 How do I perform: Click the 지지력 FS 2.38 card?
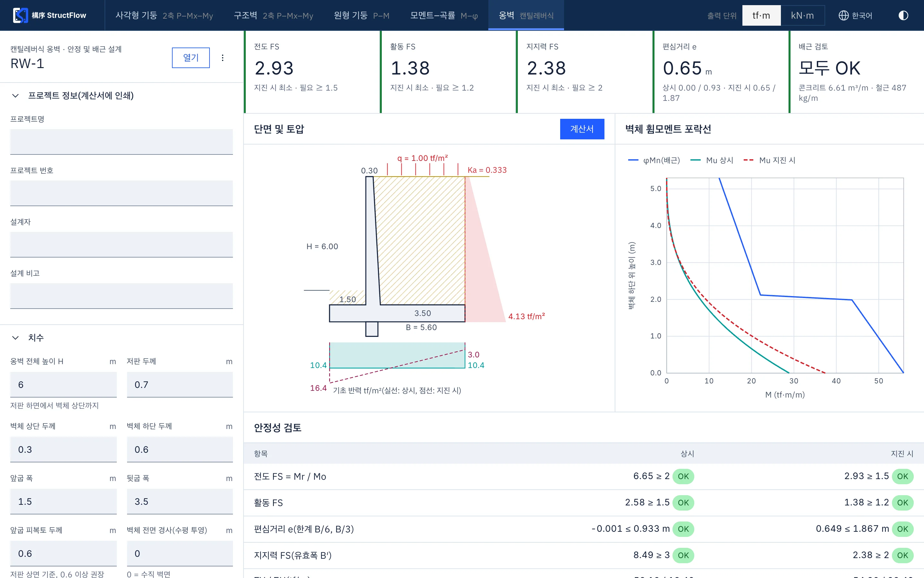[585, 72]
